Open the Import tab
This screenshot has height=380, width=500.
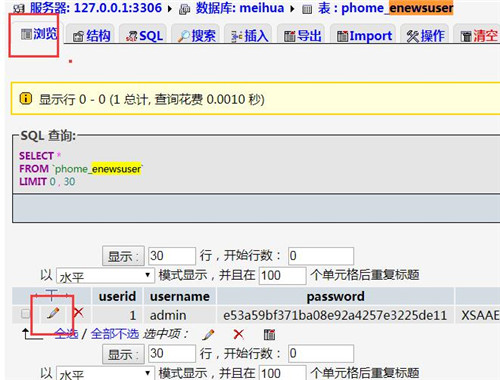(364, 36)
